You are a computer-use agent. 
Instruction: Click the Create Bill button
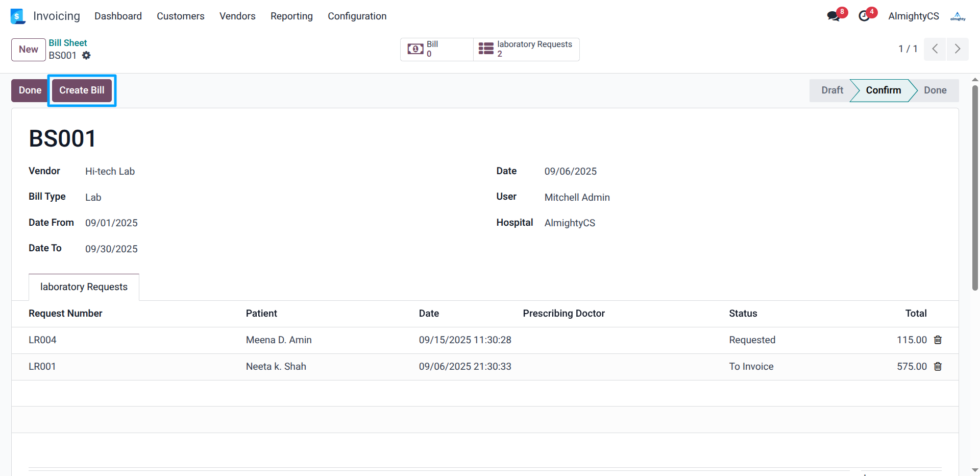82,90
